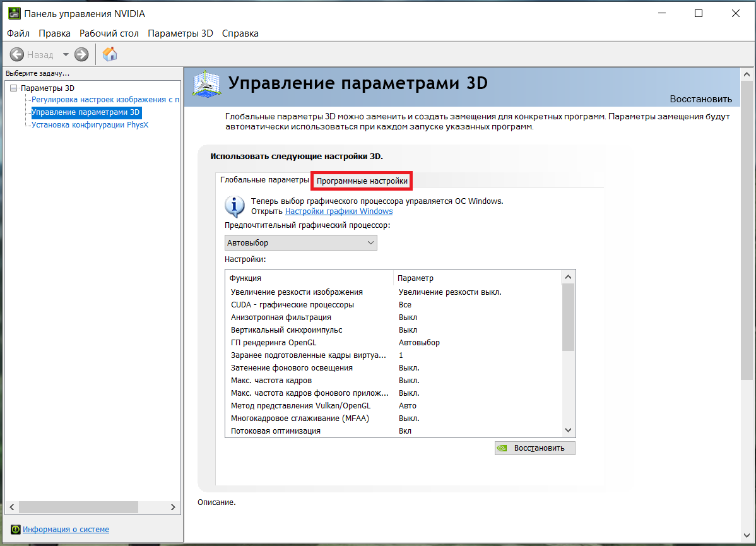Click the Параметр column header
The image size is (756, 546).
click(478, 278)
